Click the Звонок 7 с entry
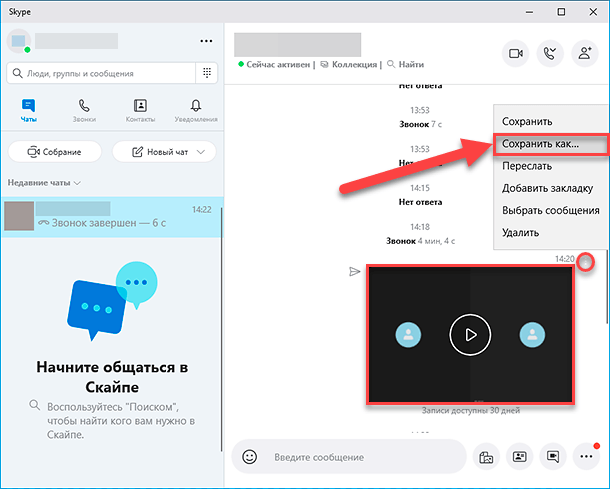 click(x=420, y=124)
